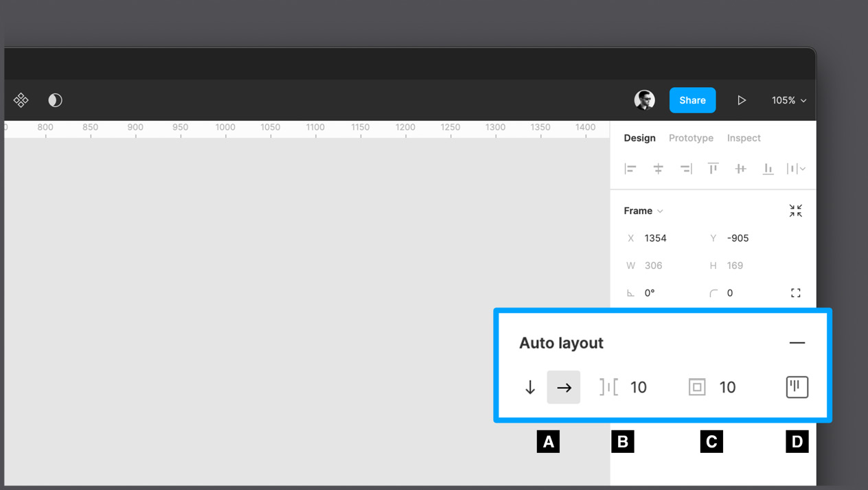
Task: Remove auto layout using the minus button
Action: coord(797,342)
